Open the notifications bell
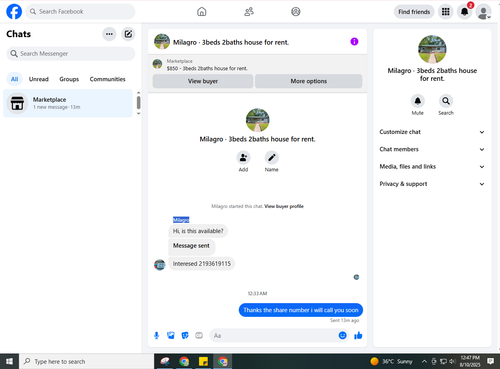This screenshot has height=369, width=500. (x=464, y=12)
